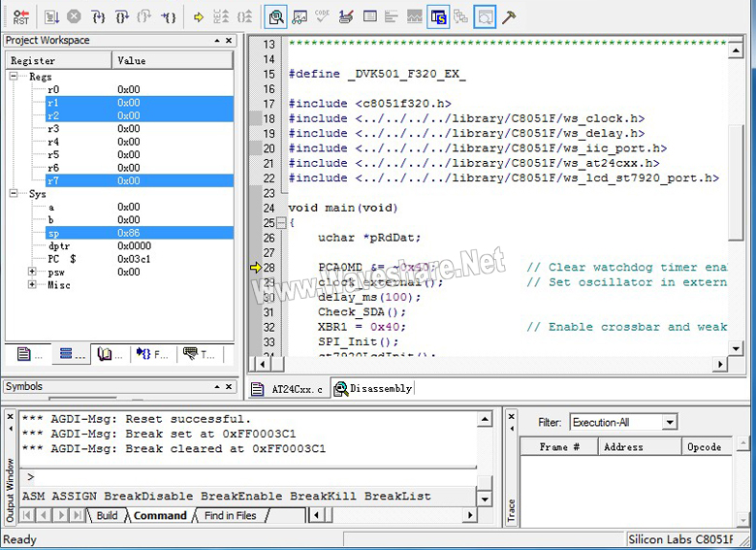Open the Serial Window icon

click(x=346, y=17)
